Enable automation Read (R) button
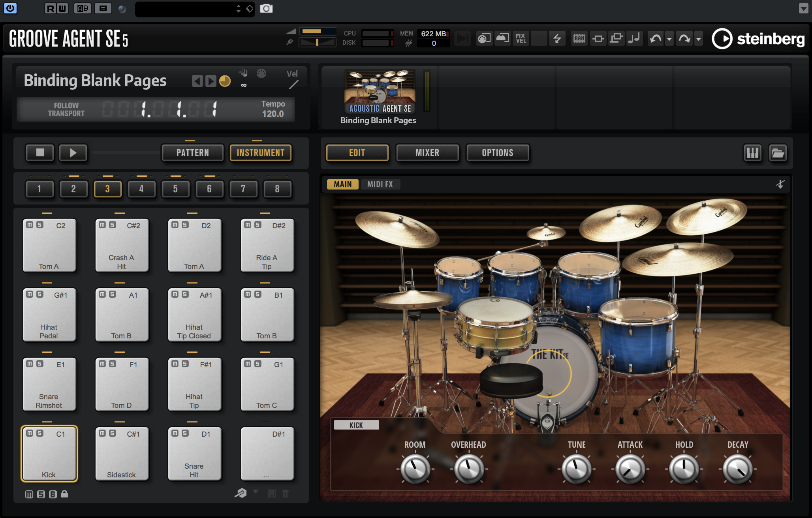The image size is (812, 518). point(50,8)
